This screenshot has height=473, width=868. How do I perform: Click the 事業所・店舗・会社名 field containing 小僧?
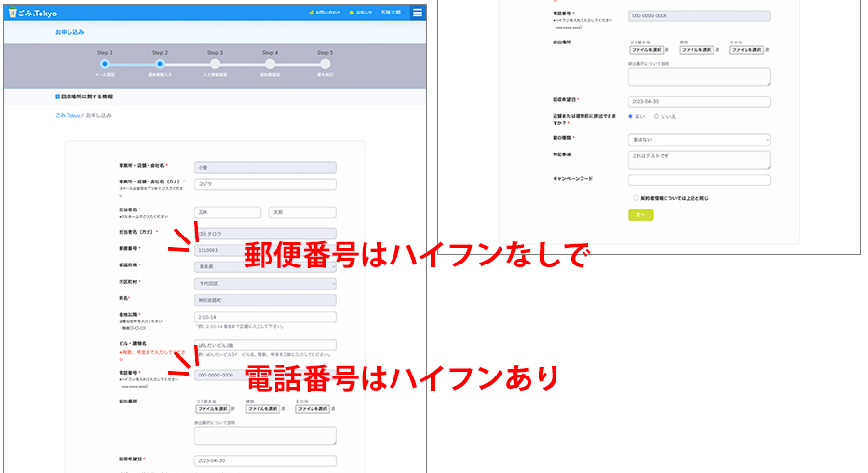click(x=264, y=167)
